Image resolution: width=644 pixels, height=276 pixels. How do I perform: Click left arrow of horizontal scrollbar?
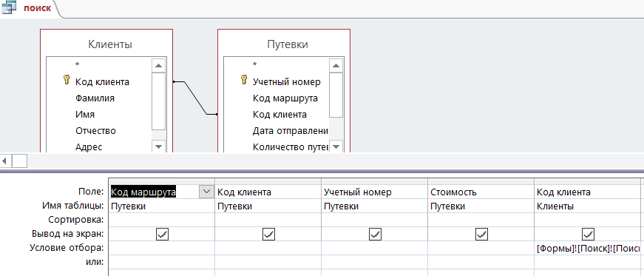tap(5, 161)
